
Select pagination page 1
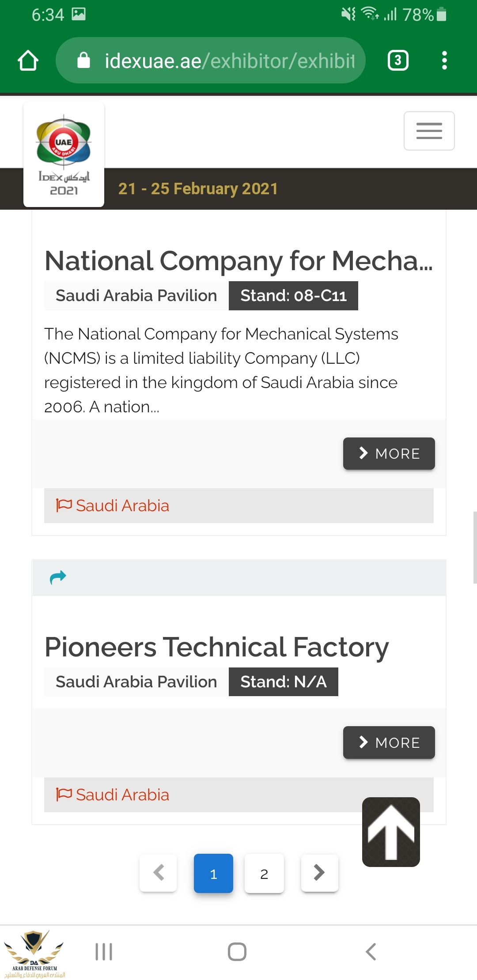(x=213, y=874)
